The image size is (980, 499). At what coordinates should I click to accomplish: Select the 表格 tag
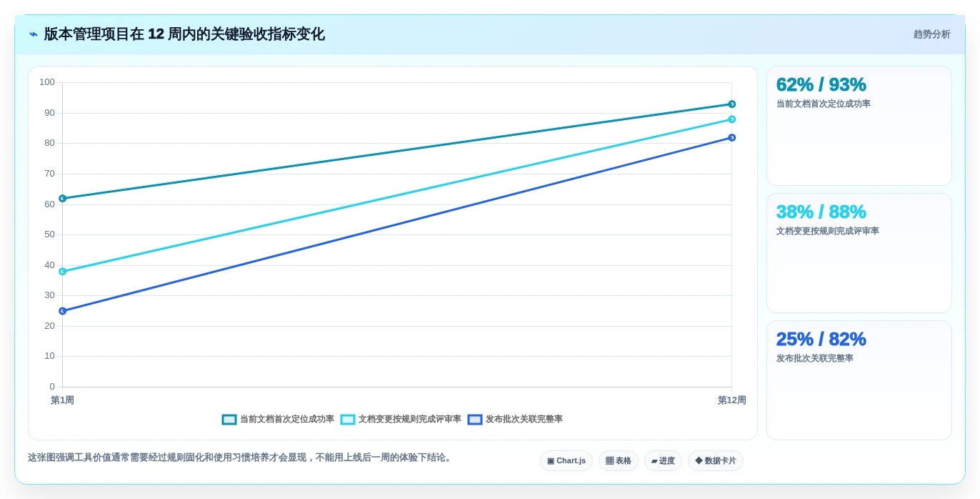(619, 461)
